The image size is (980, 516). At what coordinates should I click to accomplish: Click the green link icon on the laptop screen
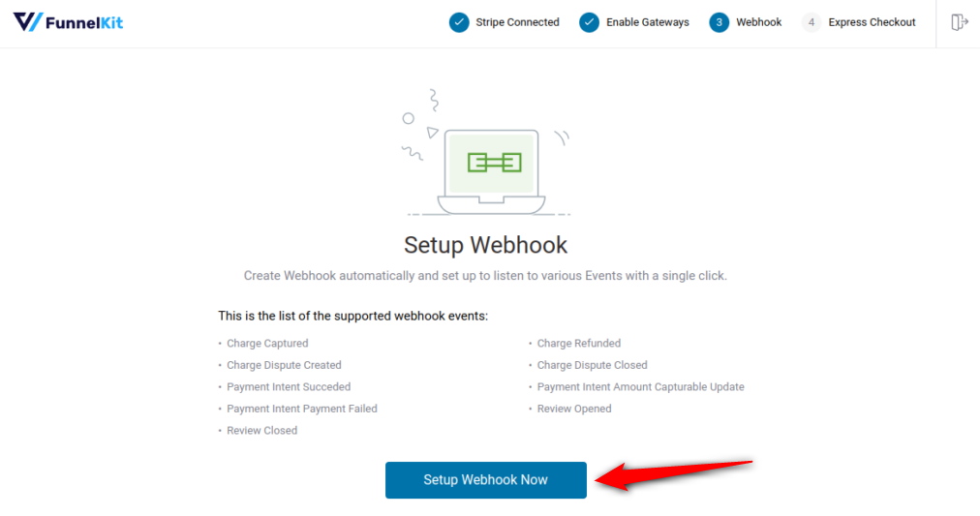[495, 163]
